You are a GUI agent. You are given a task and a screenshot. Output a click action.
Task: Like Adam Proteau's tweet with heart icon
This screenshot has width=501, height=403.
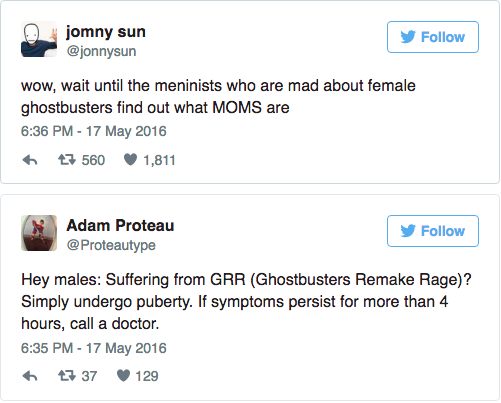point(123,376)
